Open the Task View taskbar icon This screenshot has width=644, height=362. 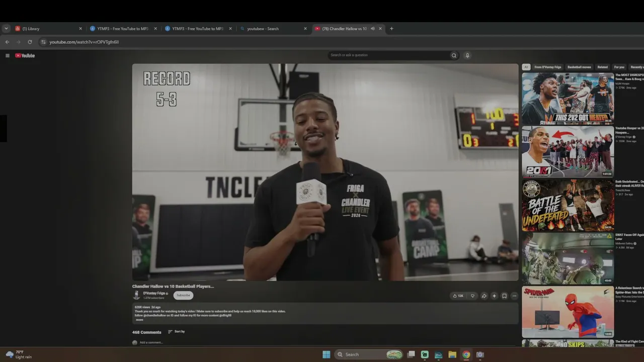(411, 354)
